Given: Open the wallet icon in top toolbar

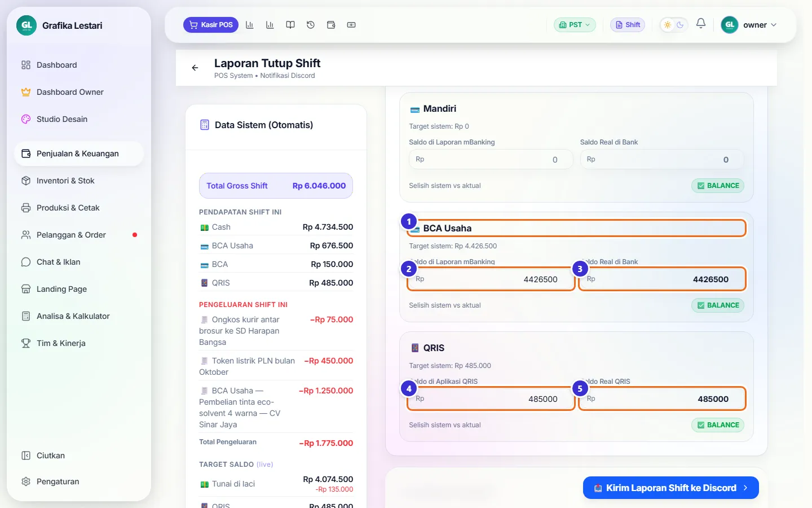Looking at the screenshot, I should click(x=331, y=25).
